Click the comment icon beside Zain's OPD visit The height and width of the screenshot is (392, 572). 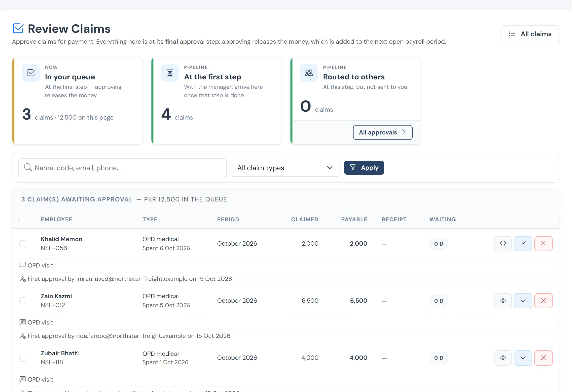(23, 322)
